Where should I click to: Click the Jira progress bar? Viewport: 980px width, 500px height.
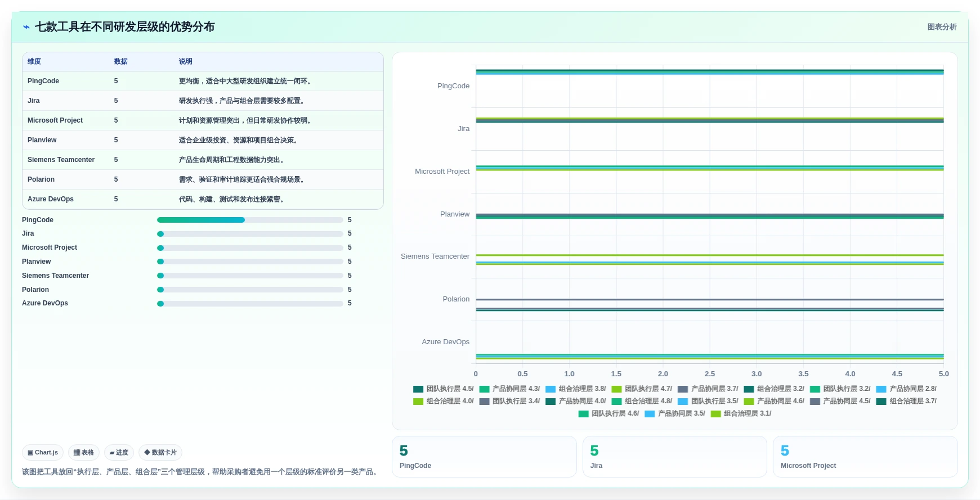(x=250, y=233)
